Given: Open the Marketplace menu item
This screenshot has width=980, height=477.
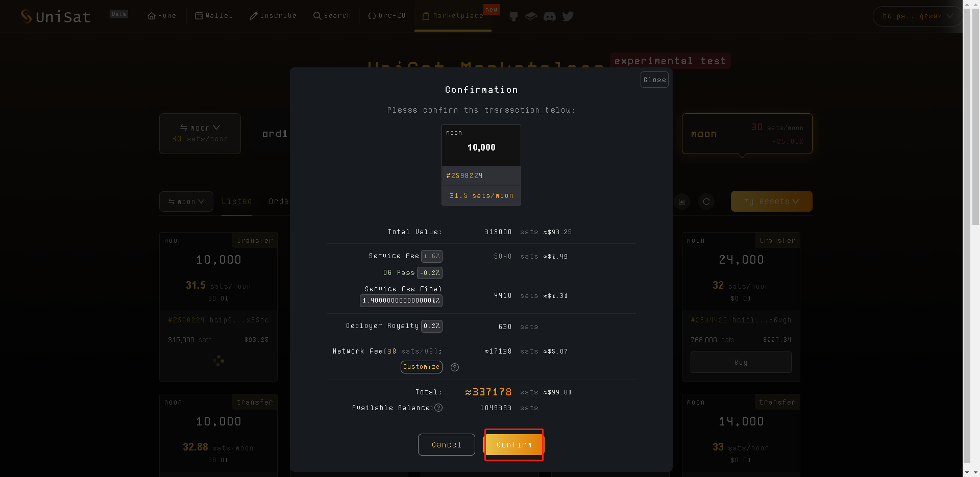Looking at the screenshot, I should click(x=453, y=16).
